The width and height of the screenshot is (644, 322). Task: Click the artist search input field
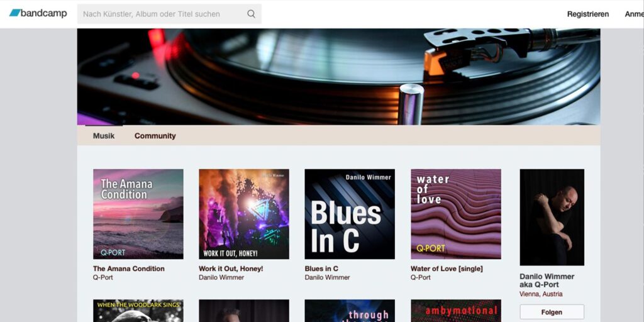click(x=160, y=14)
